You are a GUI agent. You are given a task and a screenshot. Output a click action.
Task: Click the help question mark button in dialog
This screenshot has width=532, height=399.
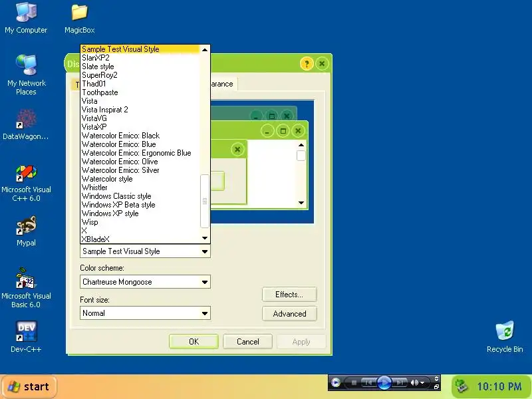click(307, 64)
